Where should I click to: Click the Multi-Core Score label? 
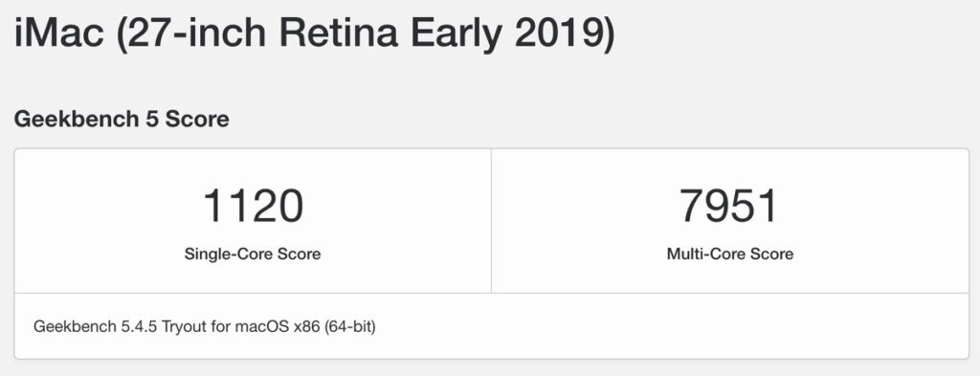(730, 254)
